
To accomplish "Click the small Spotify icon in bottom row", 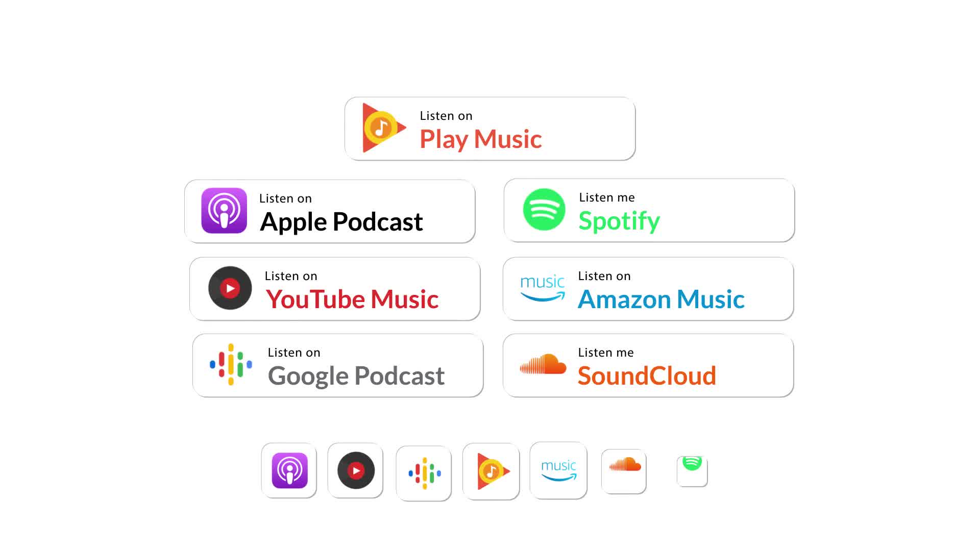I will 692,469.
